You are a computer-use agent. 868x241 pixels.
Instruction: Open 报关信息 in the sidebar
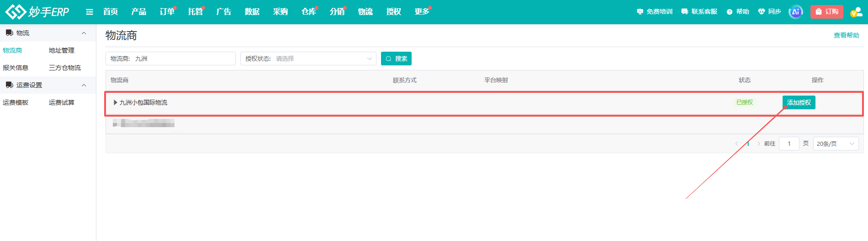[x=16, y=68]
